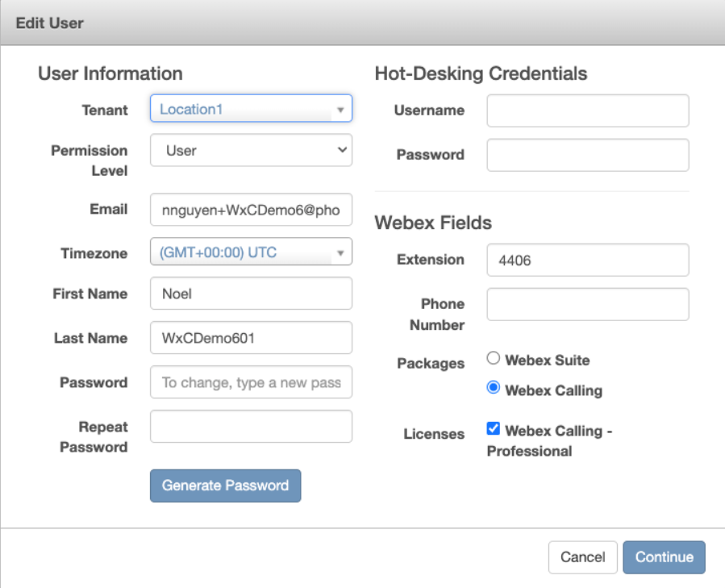This screenshot has height=588, width=725.
Task: Open the Permission Level dropdown
Action: [x=251, y=150]
